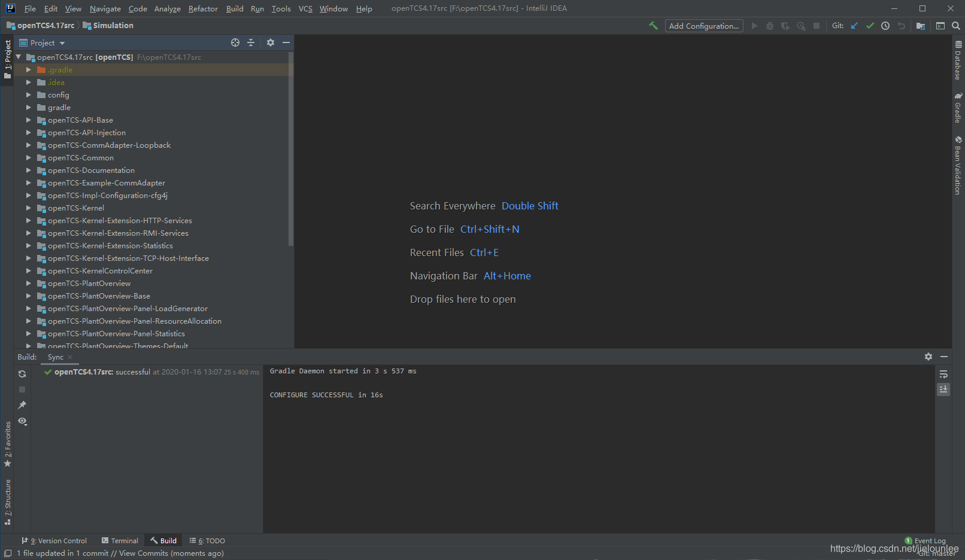Click openTCS4.17src breadcrumb in navigation bar
The width and height of the screenshot is (965, 560).
[41, 25]
